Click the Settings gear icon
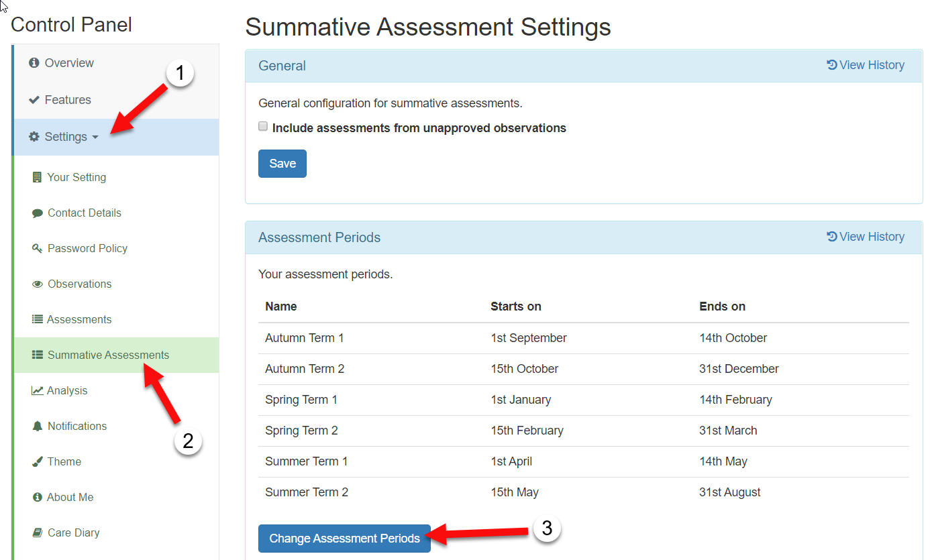 pyautogui.click(x=34, y=137)
